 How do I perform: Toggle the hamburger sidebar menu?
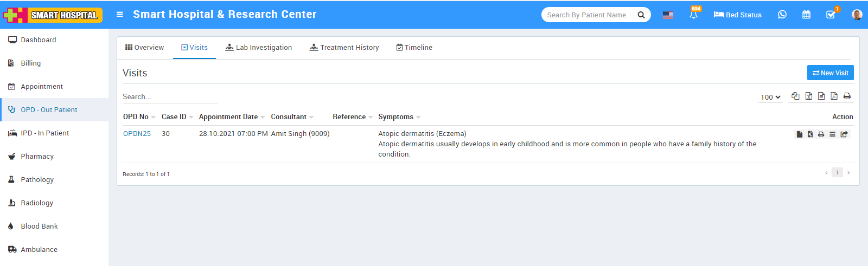(x=120, y=15)
